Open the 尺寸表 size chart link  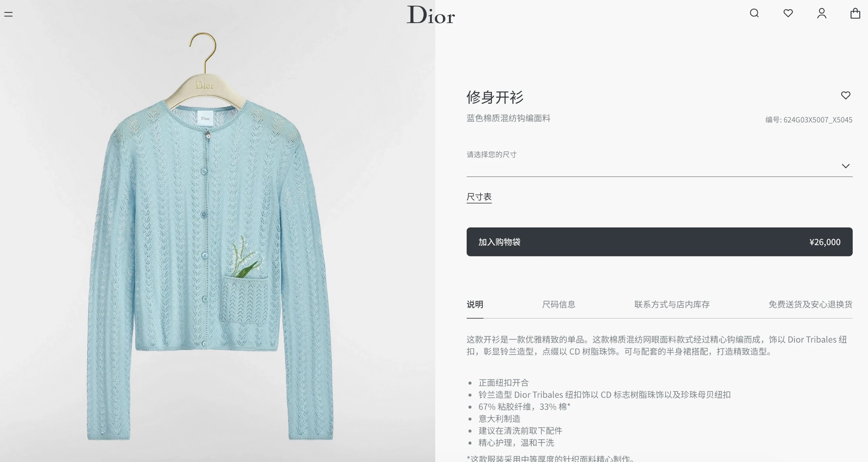pyautogui.click(x=479, y=197)
